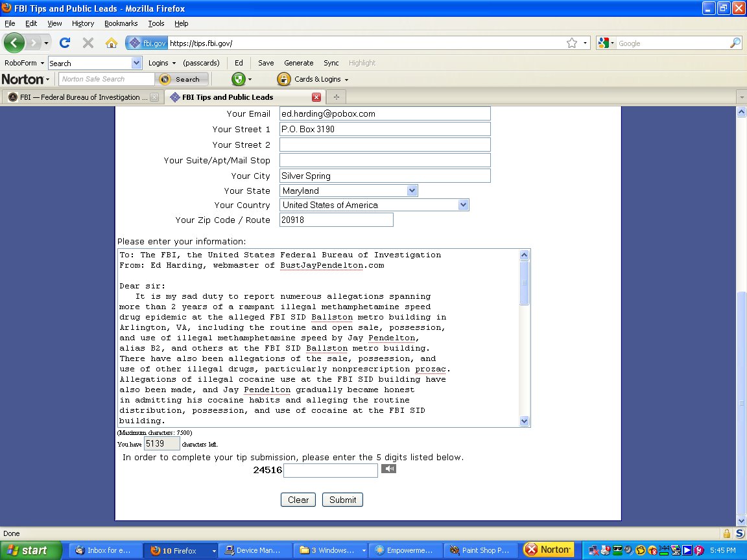This screenshot has height=560, width=747.
Task: Open the back/forward history dropdown arrow
Action: (x=46, y=43)
